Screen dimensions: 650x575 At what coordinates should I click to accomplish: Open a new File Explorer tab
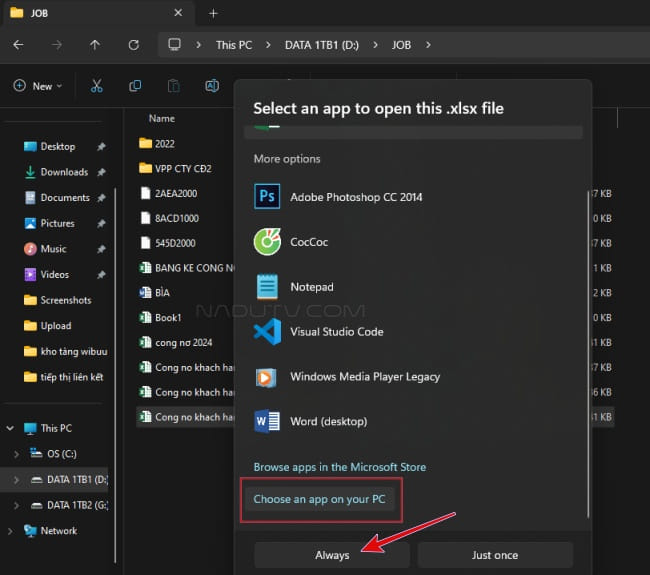coord(213,13)
